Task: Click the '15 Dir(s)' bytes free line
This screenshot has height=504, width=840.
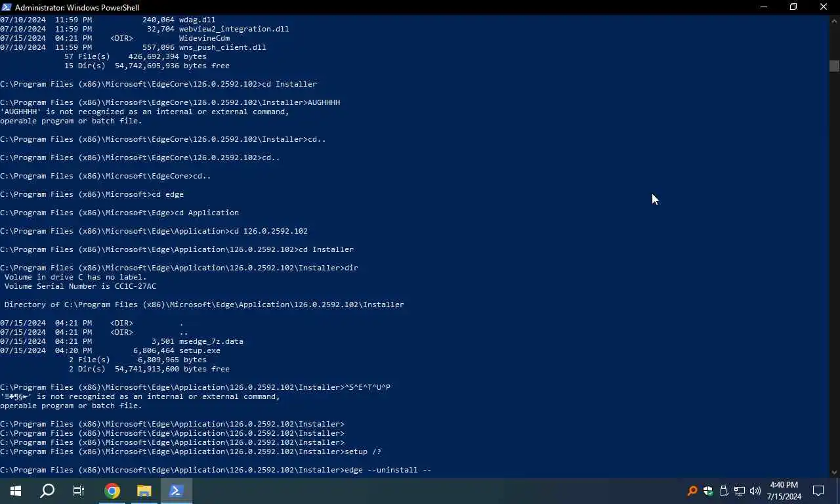Action: 147,66
